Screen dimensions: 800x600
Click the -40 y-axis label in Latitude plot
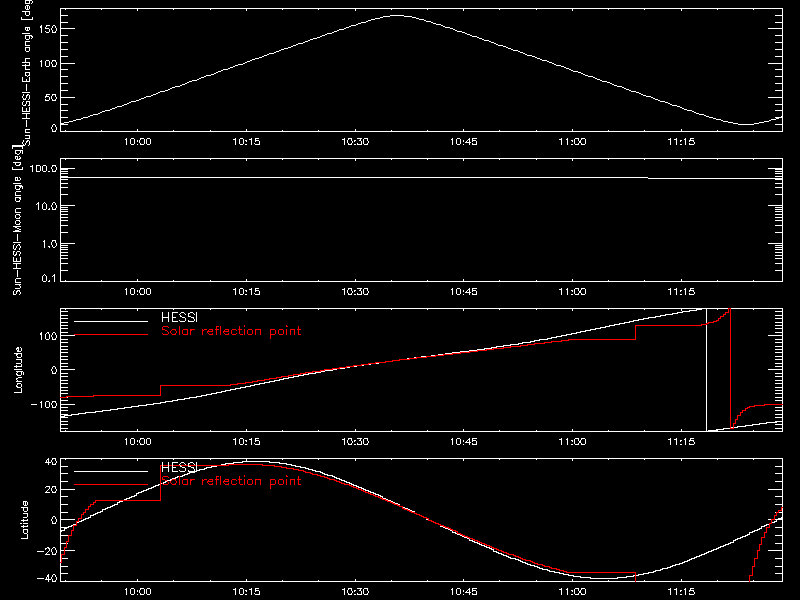[x=47, y=579]
